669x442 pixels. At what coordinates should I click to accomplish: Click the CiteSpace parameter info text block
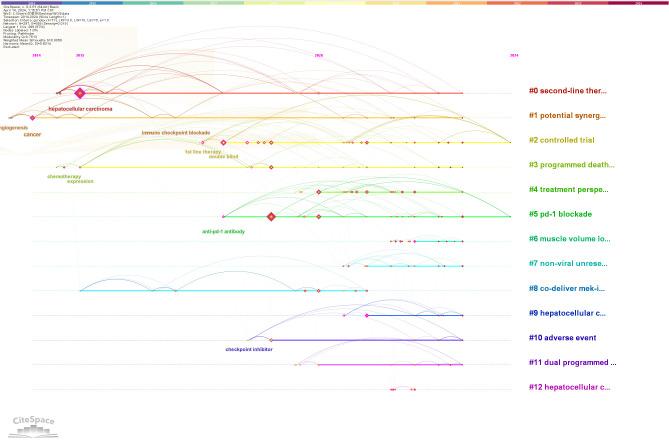(55, 27)
